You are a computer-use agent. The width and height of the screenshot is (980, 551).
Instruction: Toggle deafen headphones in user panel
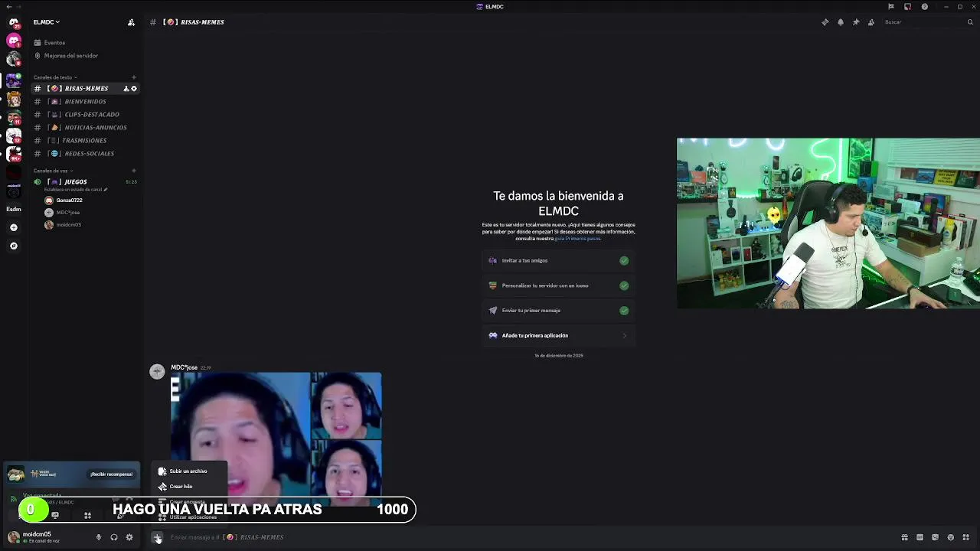pos(114,537)
